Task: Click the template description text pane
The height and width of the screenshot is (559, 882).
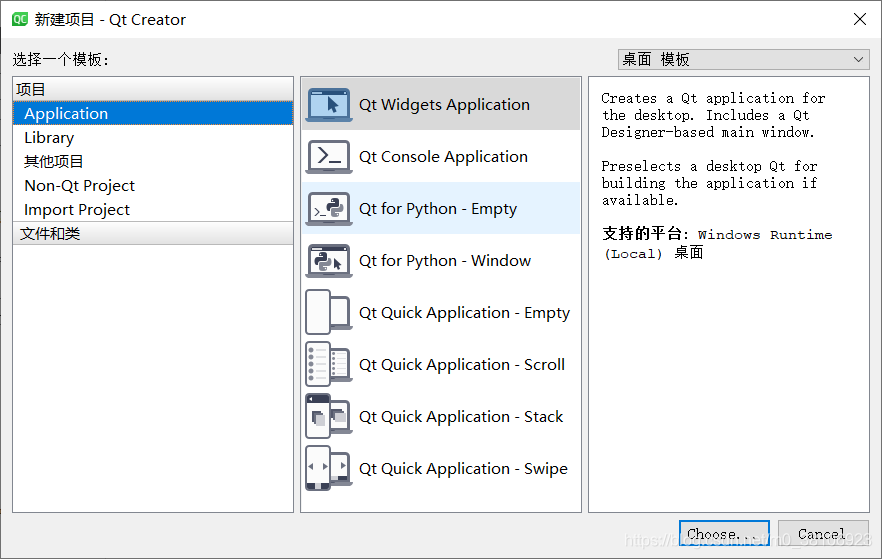Action: (728, 294)
